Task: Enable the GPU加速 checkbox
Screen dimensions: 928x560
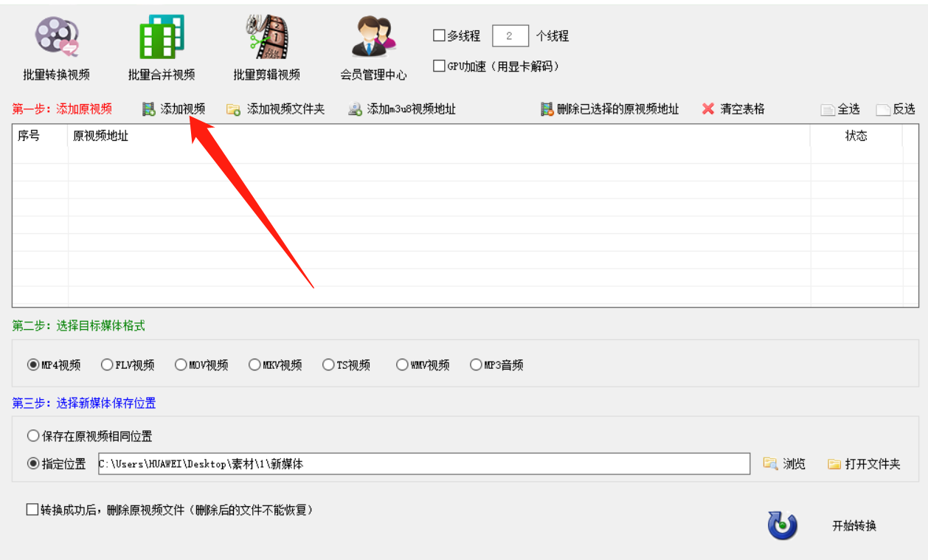Action: click(x=439, y=66)
